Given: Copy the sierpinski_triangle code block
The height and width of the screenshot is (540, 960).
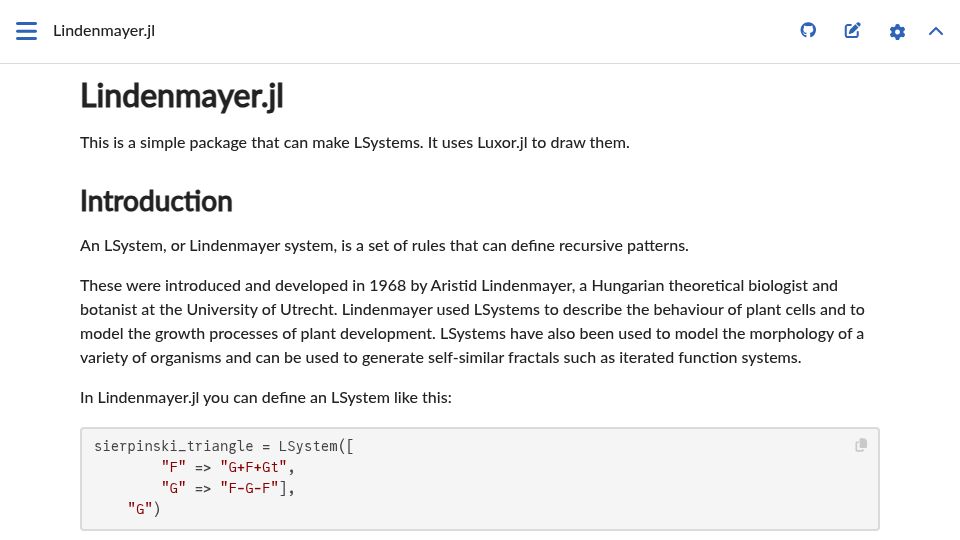Looking at the screenshot, I should click(861, 445).
